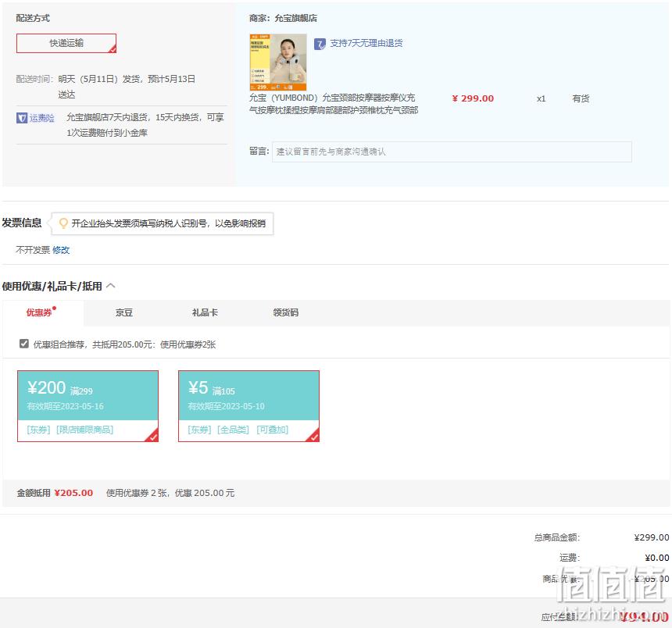Click the x1 quantity text
The width and height of the screenshot is (672, 628).
pyautogui.click(x=542, y=98)
